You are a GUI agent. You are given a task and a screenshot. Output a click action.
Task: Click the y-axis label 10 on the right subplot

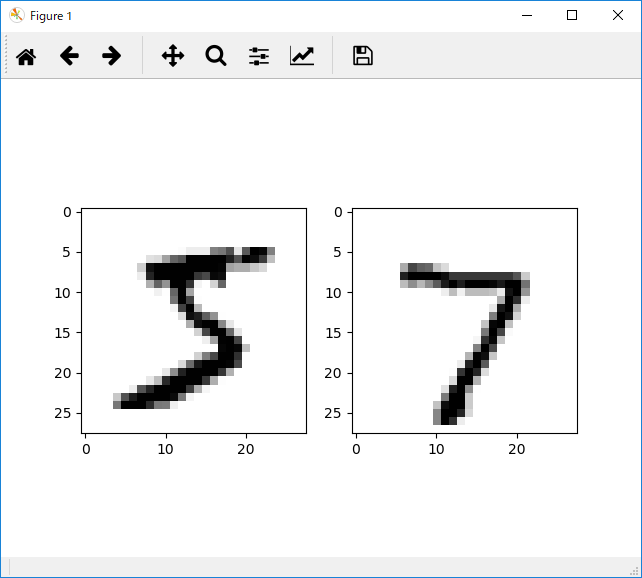[333, 293]
